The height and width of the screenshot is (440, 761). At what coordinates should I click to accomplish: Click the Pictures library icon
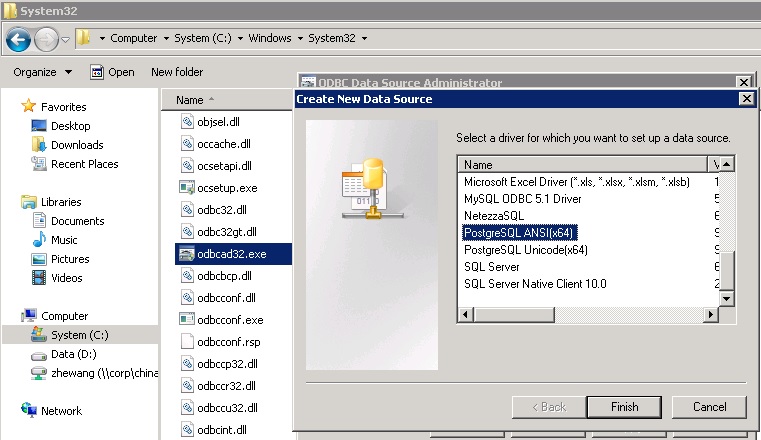click(x=39, y=259)
